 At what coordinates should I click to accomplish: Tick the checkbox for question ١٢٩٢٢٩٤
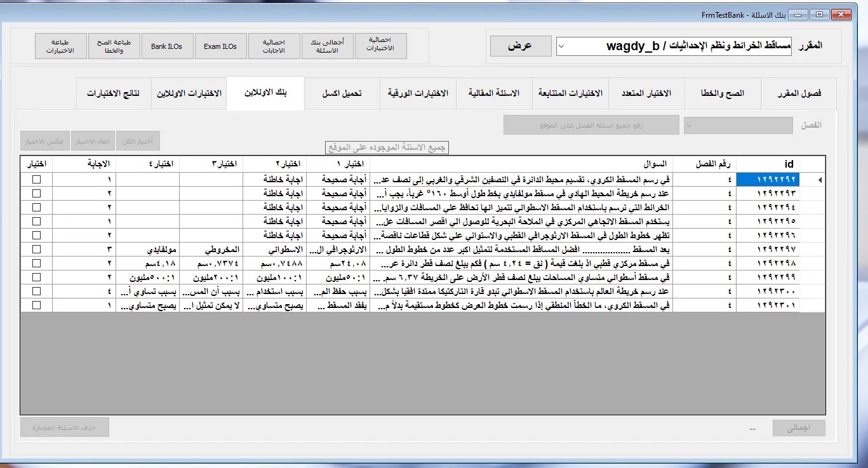coord(36,208)
